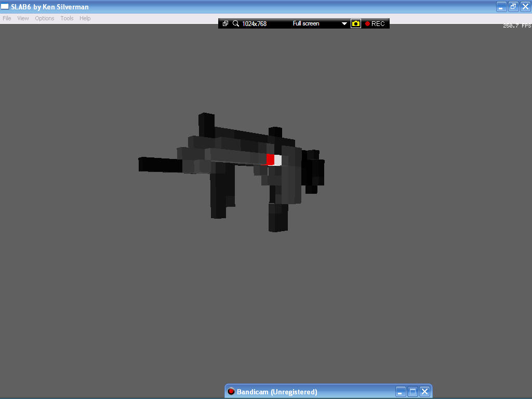This screenshot has width=532, height=399.
Task: Start recording with the REC button
Action: 375,23
